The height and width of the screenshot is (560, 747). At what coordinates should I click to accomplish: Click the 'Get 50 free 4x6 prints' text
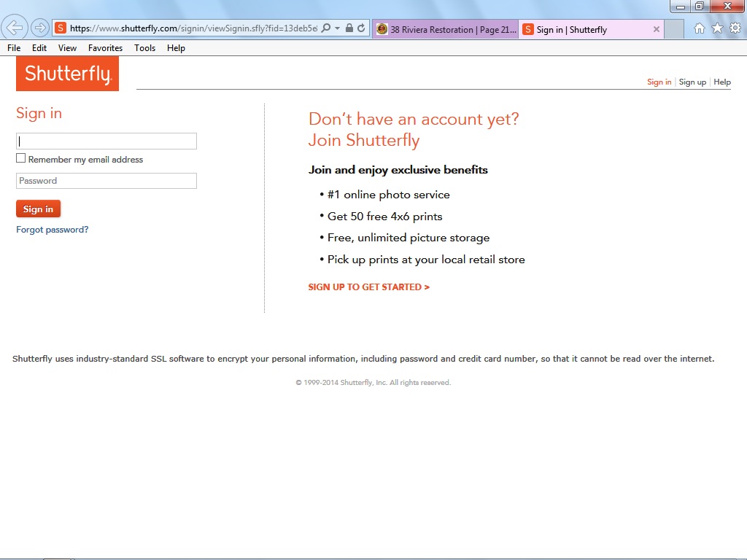(x=385, y=217)
